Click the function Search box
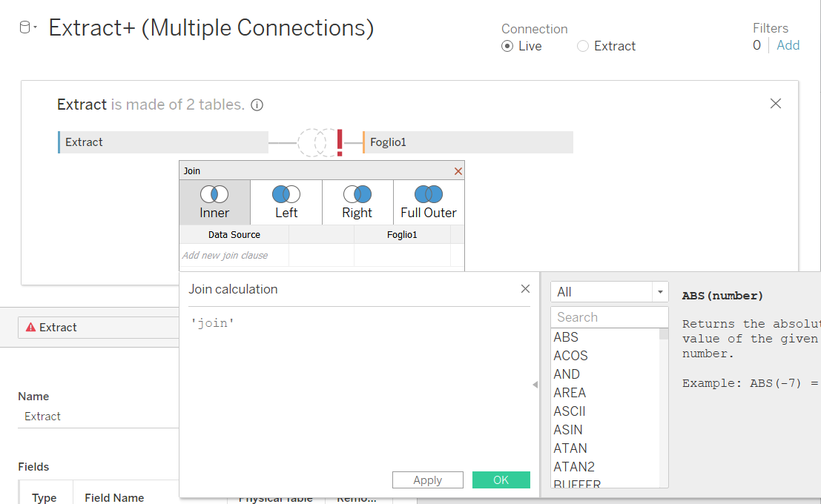821x504 pixels. [x=610, y=317]
